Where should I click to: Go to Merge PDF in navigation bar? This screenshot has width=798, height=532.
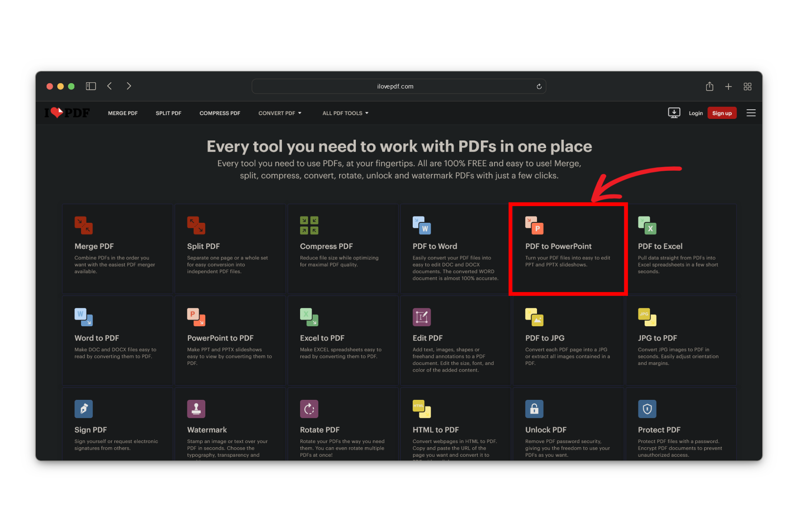123,113
